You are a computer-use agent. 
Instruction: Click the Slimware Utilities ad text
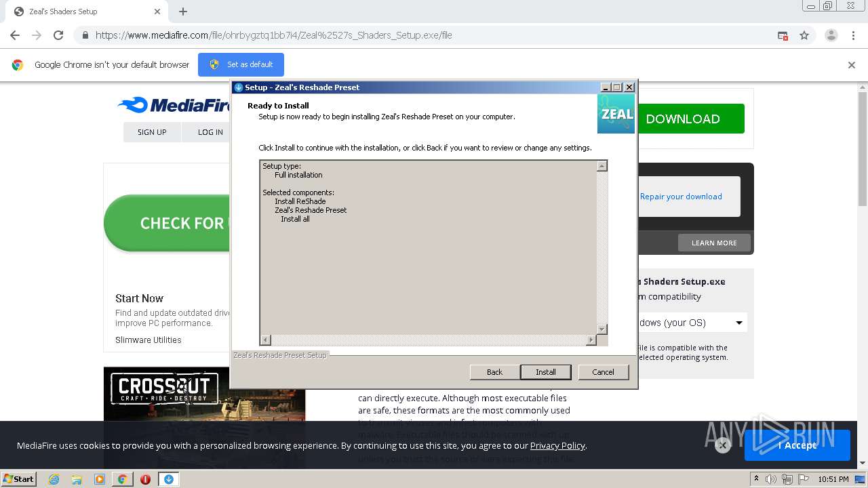tap(149, 340)
